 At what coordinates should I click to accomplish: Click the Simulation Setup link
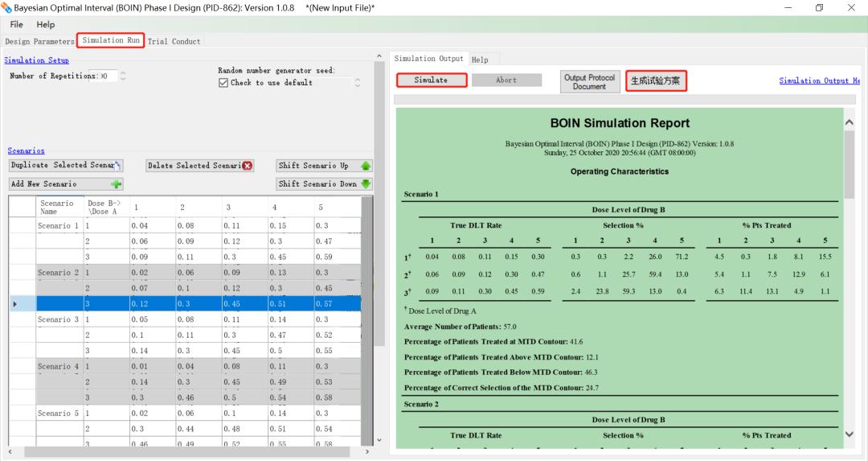[36, 60]
